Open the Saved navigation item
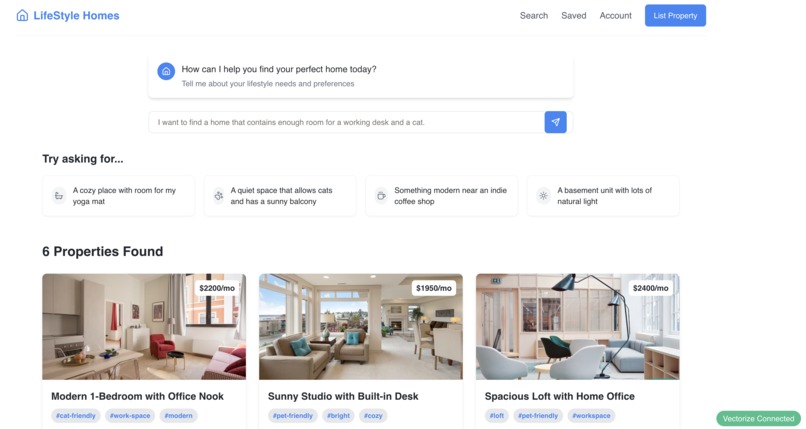806x429 pixels. tap(574, 15)
